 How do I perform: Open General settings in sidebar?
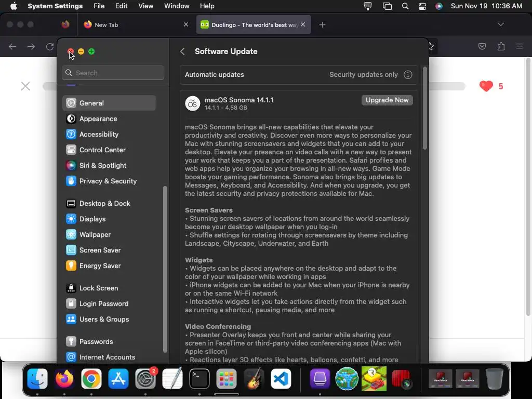click(x=109, y=103)
